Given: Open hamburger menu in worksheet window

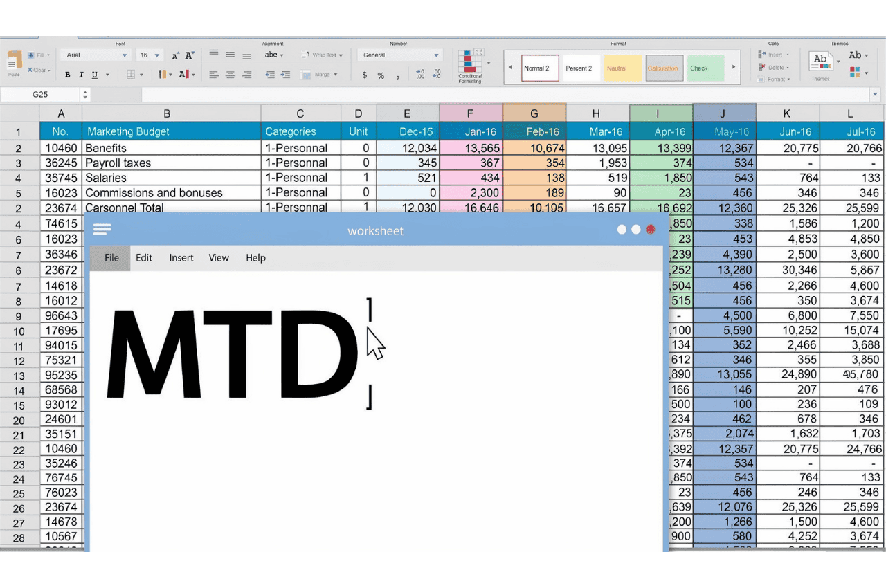Looking at the screenshot, I should [x=102, y=230].
